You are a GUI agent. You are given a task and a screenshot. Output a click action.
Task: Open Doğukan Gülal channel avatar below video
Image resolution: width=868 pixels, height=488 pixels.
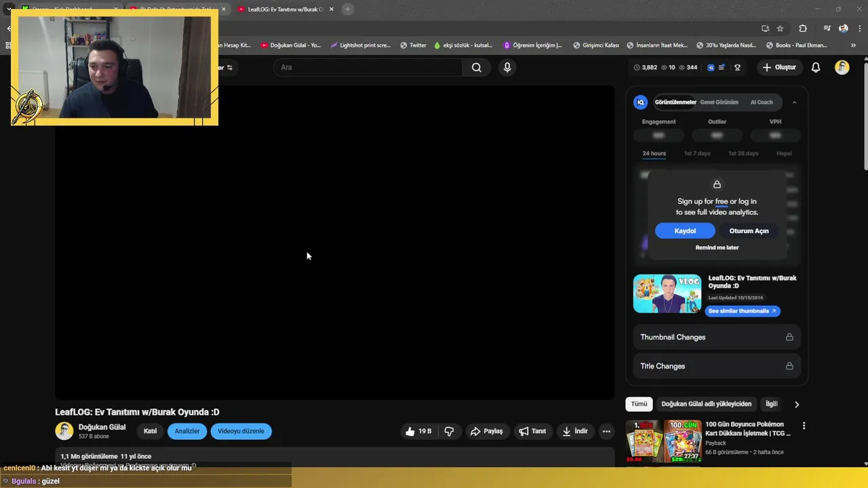(64, 431)
